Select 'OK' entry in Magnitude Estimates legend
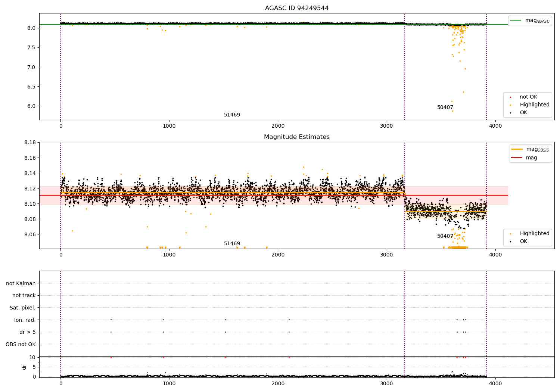 [x=523, y=242]
